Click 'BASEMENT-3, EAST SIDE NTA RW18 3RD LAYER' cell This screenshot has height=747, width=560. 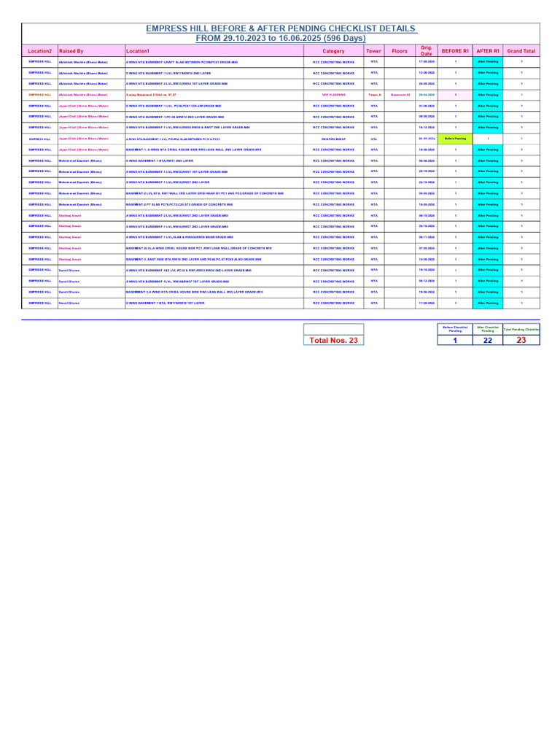click(214, 259)
